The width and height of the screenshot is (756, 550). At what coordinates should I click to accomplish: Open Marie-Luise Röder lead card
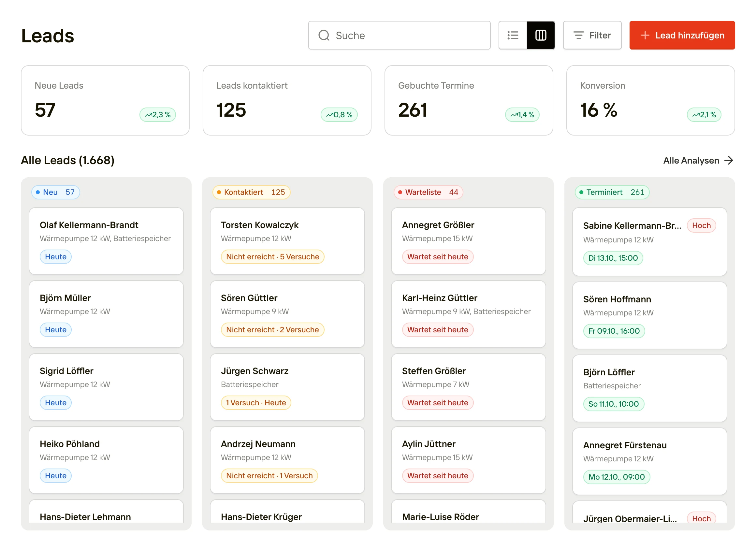click(468, 512)
